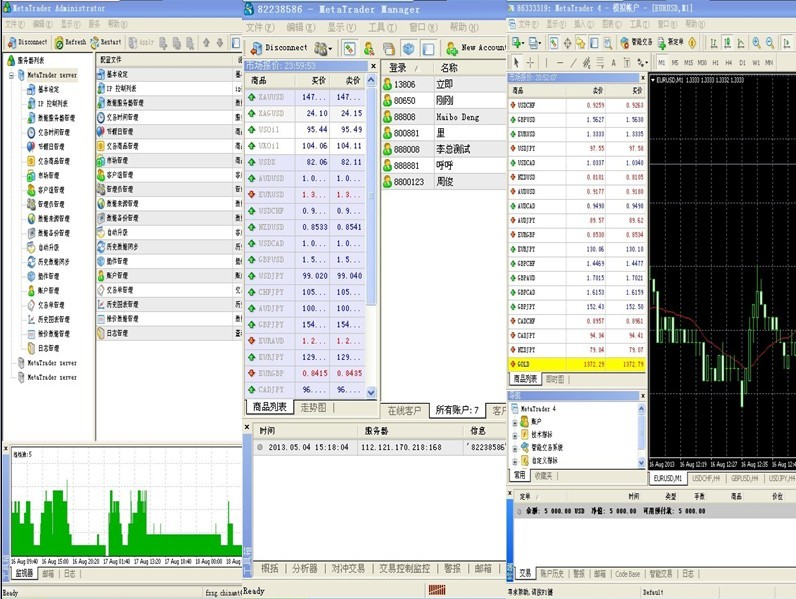Open the Strategy Tester icon in MetaTrader 4

click(607, 43)
